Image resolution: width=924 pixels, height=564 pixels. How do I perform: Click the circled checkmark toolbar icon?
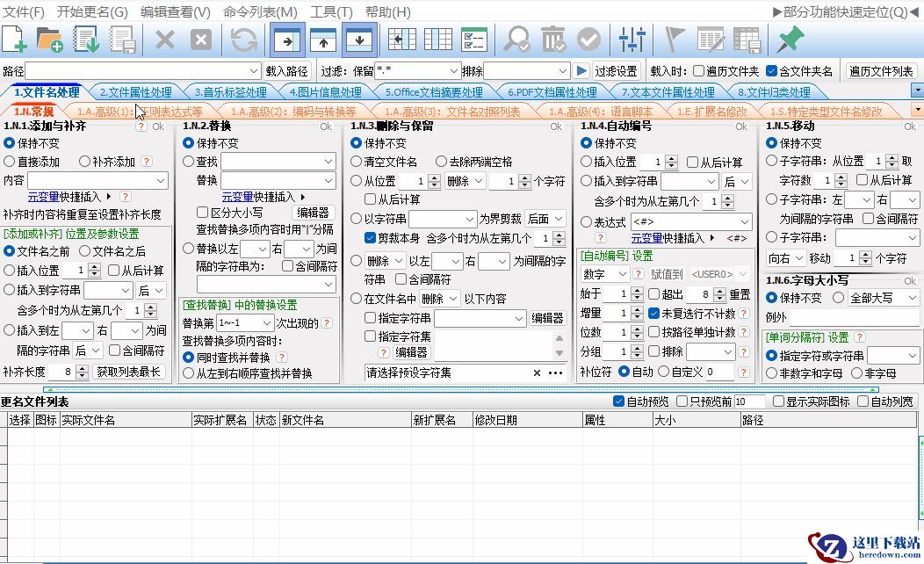588,40
